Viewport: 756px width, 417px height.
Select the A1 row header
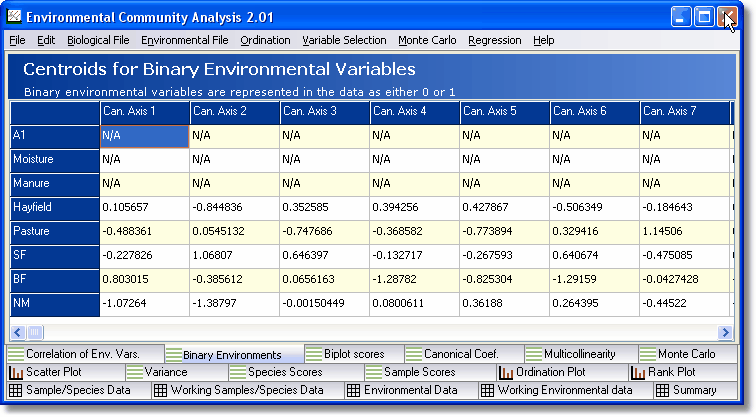coord(55,136)
